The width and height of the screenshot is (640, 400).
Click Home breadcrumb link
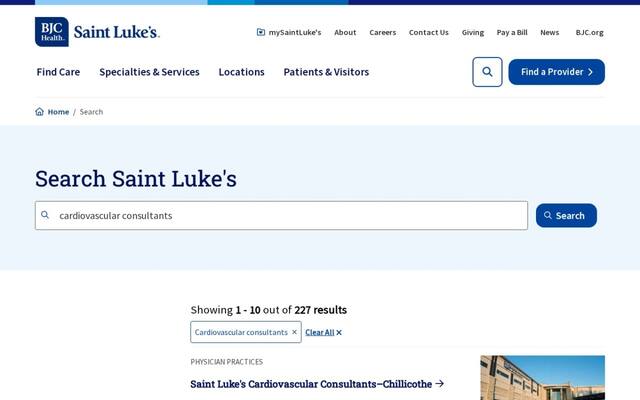[58, 112]
